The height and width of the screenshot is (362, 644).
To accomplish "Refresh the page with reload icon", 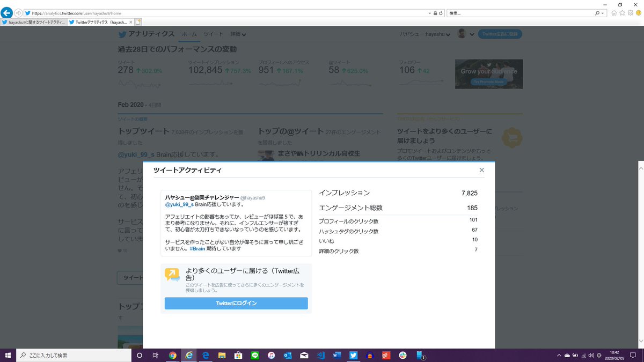I will click(x=441, y=13).
